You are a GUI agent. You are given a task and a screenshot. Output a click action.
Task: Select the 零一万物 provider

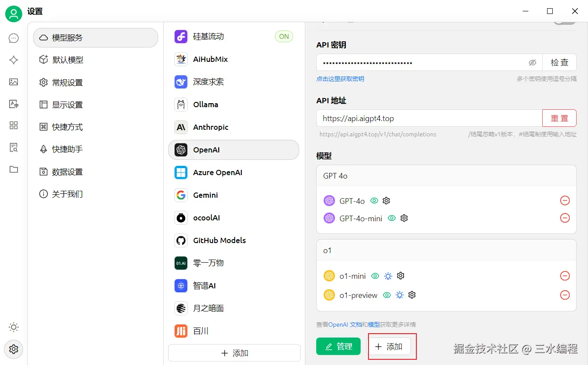point(234,263)
